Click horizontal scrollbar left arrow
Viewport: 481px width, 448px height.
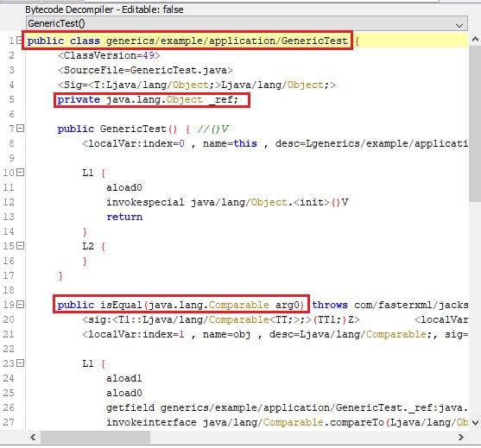point(33,437)
